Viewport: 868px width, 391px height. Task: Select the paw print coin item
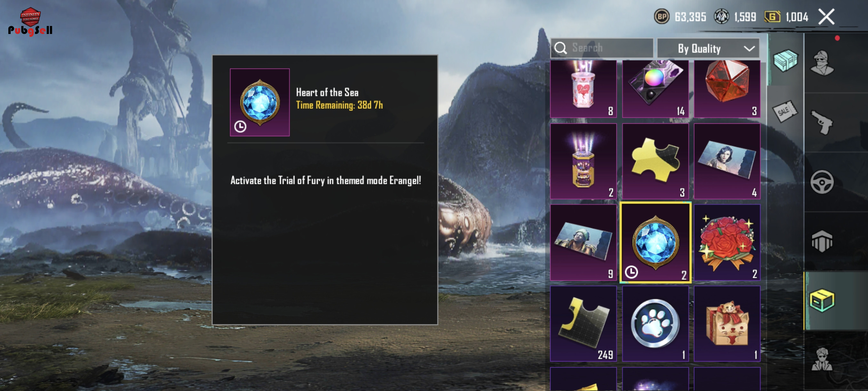[x=655, y=323]
